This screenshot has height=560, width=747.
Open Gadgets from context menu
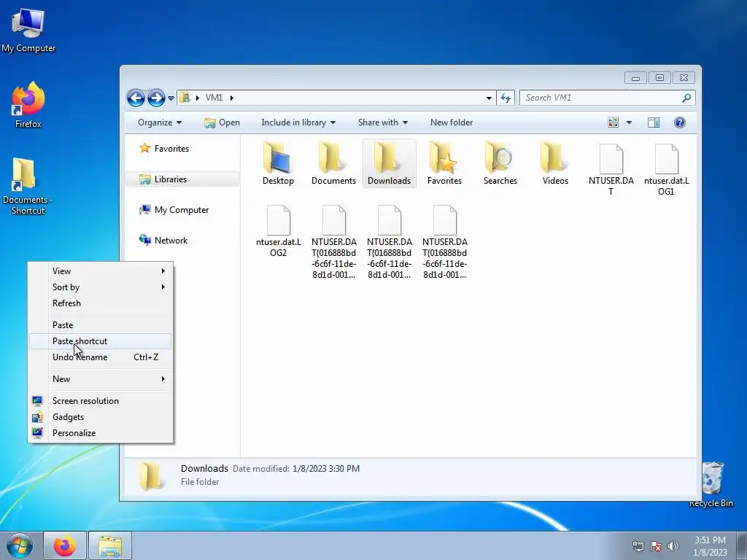click(x=101, y=417)
